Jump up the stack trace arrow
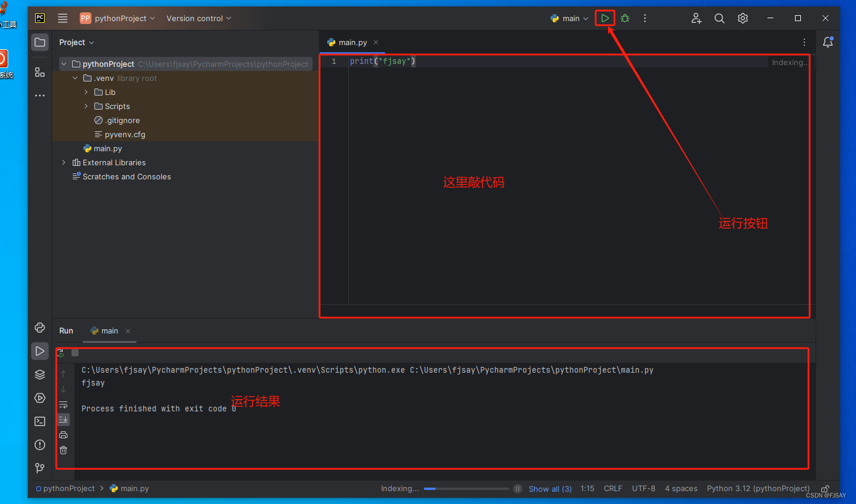 coord(63,374)
